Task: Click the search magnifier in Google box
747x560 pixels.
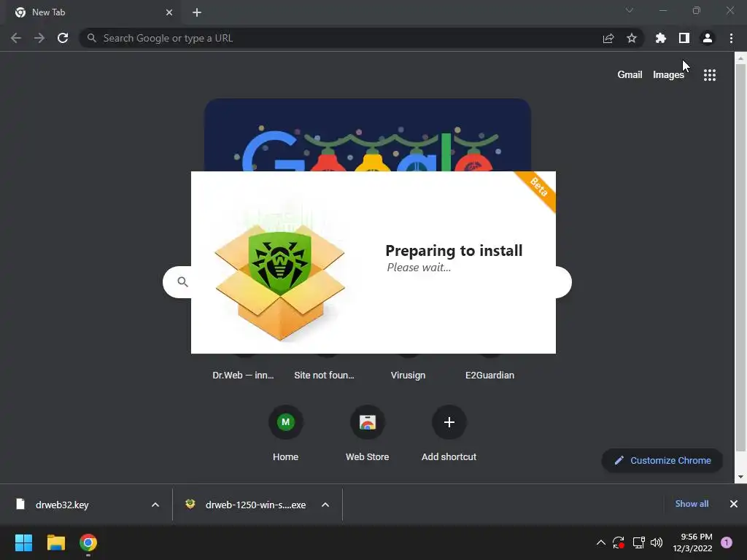Action: [182, 282]
